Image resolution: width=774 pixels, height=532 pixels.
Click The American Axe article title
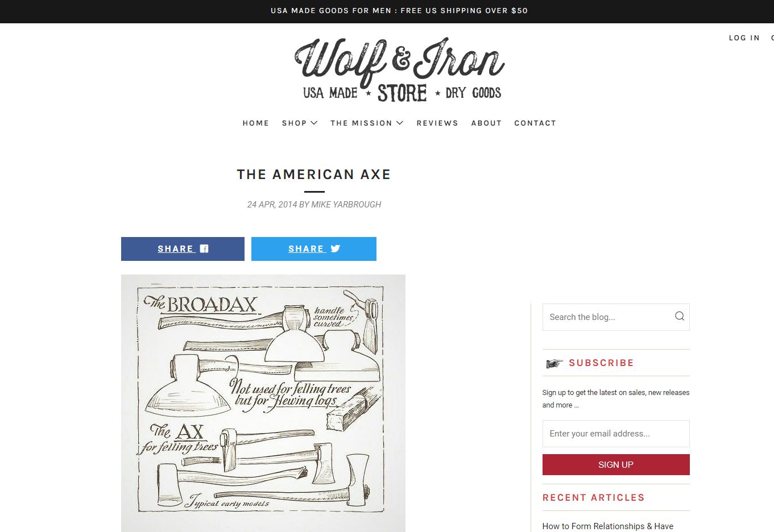314,174
